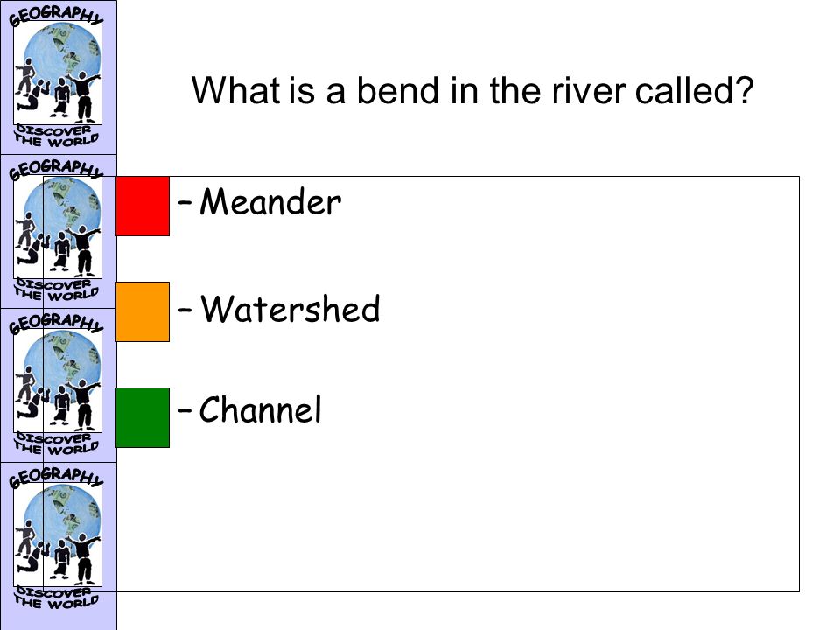
Task: Click the green square beside Channel
Action: (143, 418)
